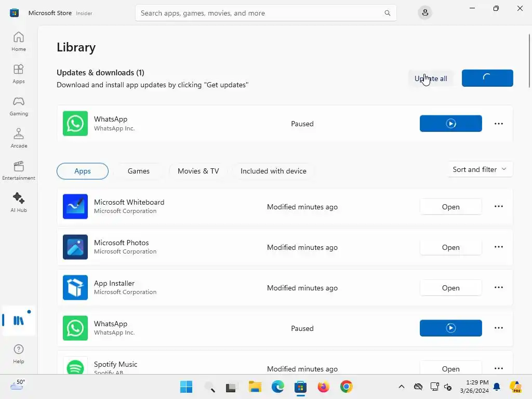Open more options for Microsoft Whiteboard
The width and height of the screenshot is (532, 399).
[x=498, y=206]
